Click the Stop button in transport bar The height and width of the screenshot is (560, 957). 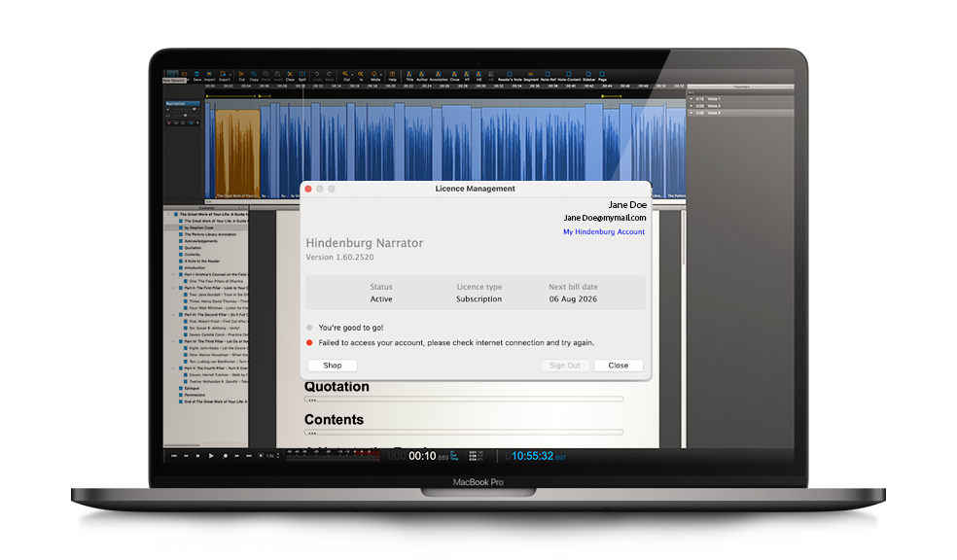point(197,456)
